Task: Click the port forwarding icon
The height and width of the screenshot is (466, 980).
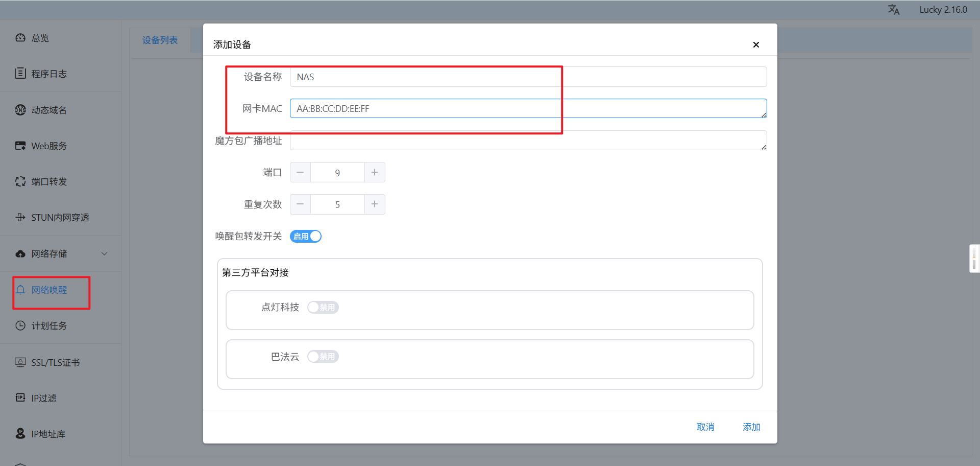Action: [20, 182]
